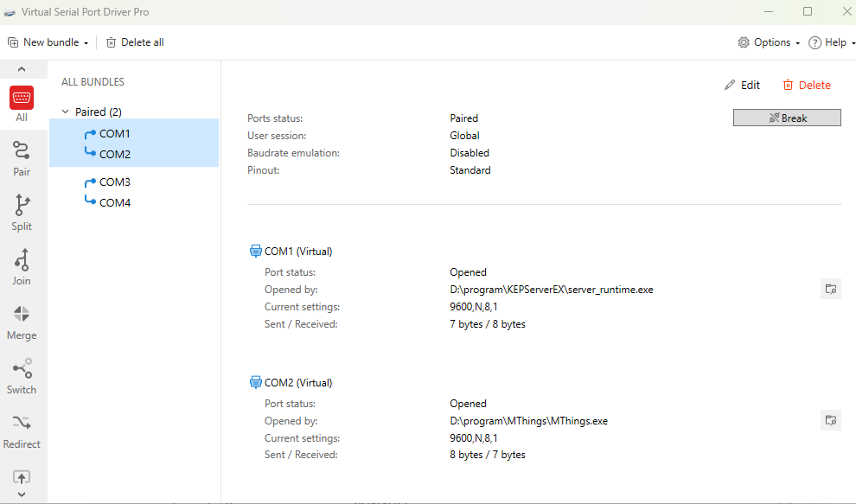Open the Redirect mode in sidebar
The height and width of the screenshot is (504, 856).
22,427
